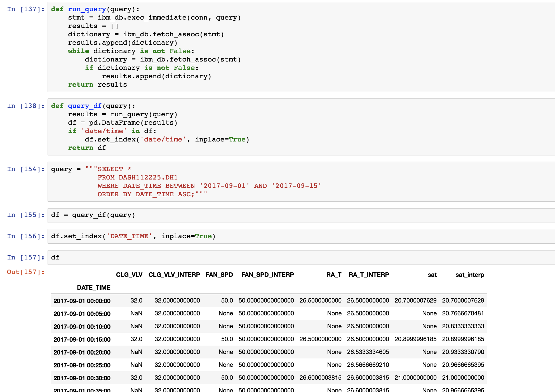Click the SQL query cell In [154]
Screen dimensions: 555x392
pos(168,182)
